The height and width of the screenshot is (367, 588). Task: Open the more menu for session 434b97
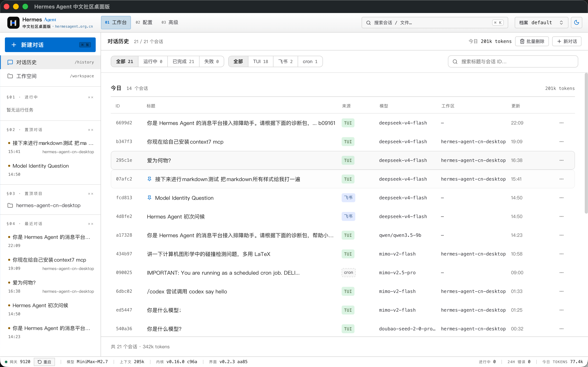(561, 254)
